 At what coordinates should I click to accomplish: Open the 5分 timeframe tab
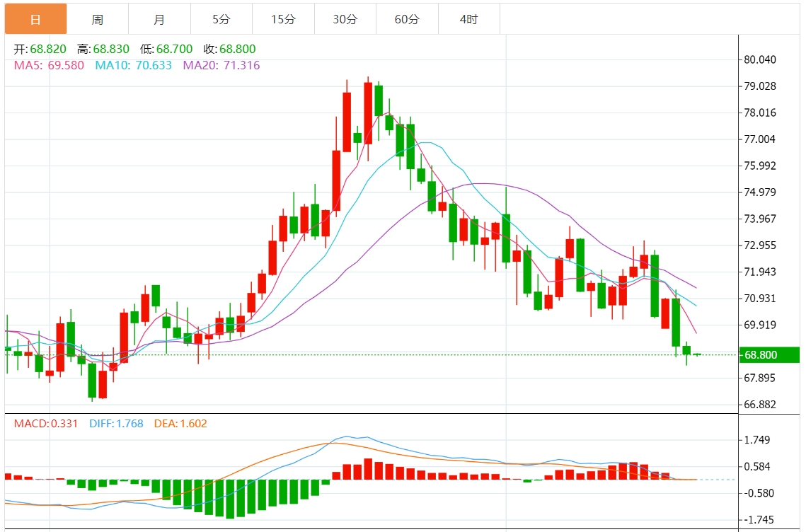(221, 19)
